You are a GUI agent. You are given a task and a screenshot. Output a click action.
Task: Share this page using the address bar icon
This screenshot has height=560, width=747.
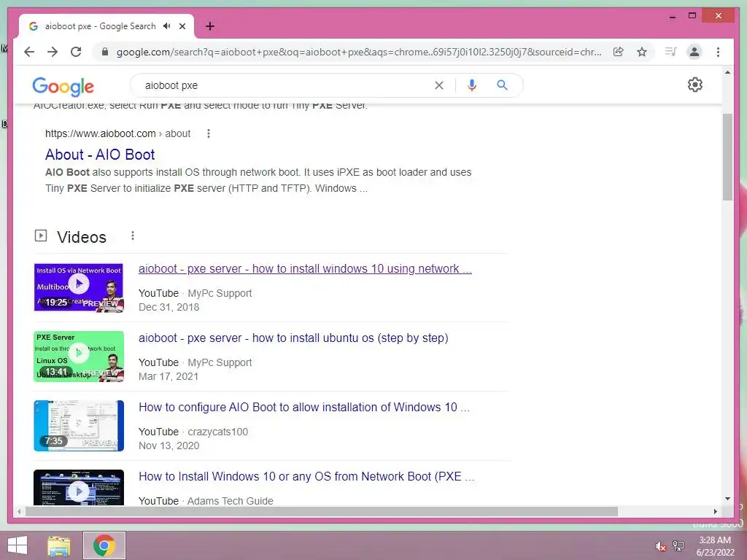pos(619,52)
